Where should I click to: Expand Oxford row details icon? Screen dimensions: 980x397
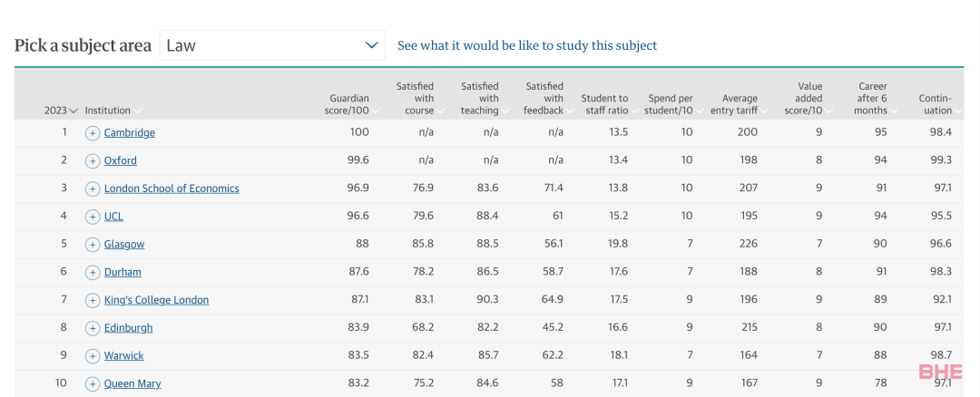pyautogui.click(x=93, y=161)
